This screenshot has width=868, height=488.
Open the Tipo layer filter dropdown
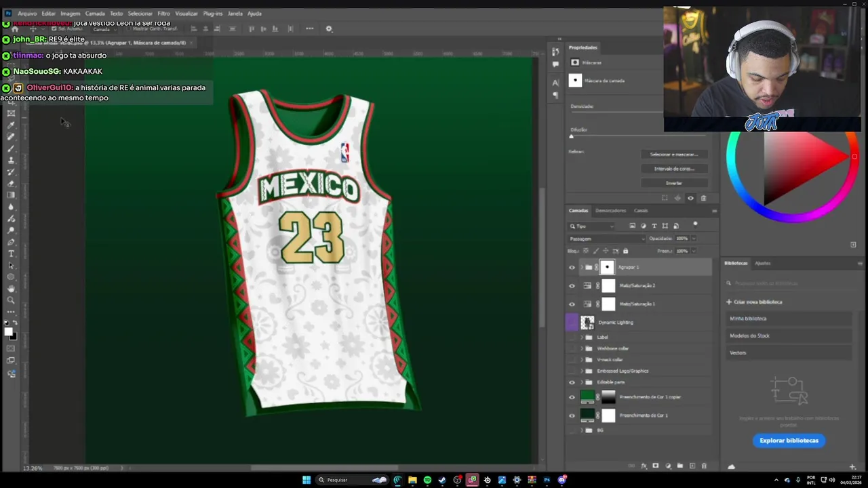pos(592,226)
